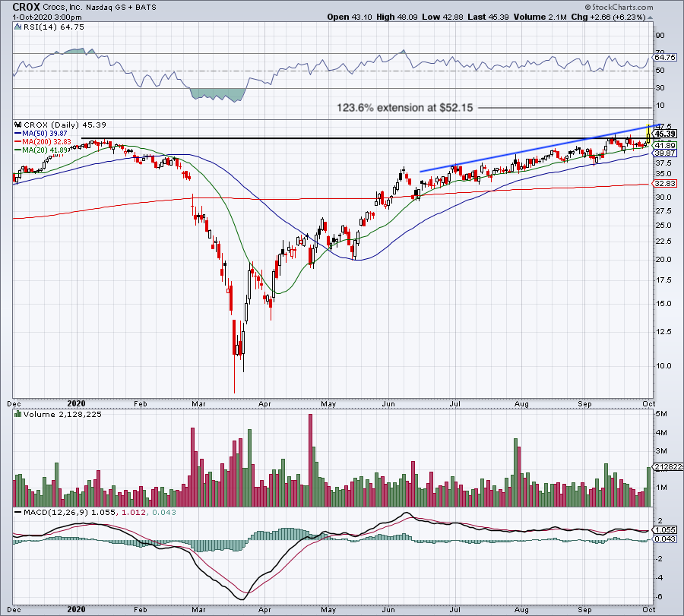
Task: Click the RSI area-chart icon beside RSI(14)
Action: pyautogui.click(x=17, y=27)
